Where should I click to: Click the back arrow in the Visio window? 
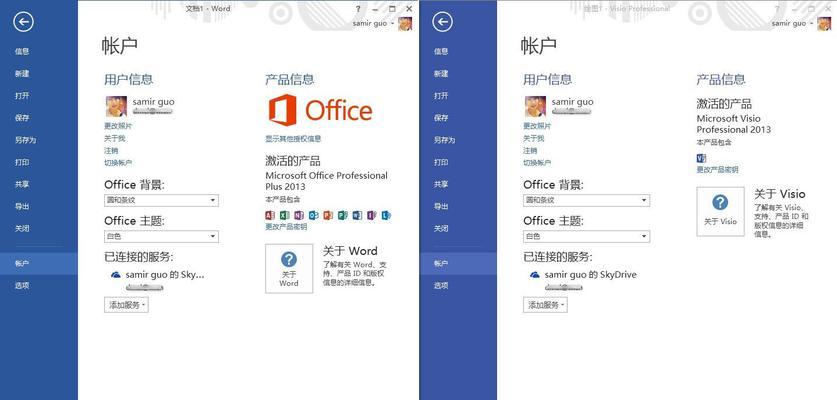[443, 22]
